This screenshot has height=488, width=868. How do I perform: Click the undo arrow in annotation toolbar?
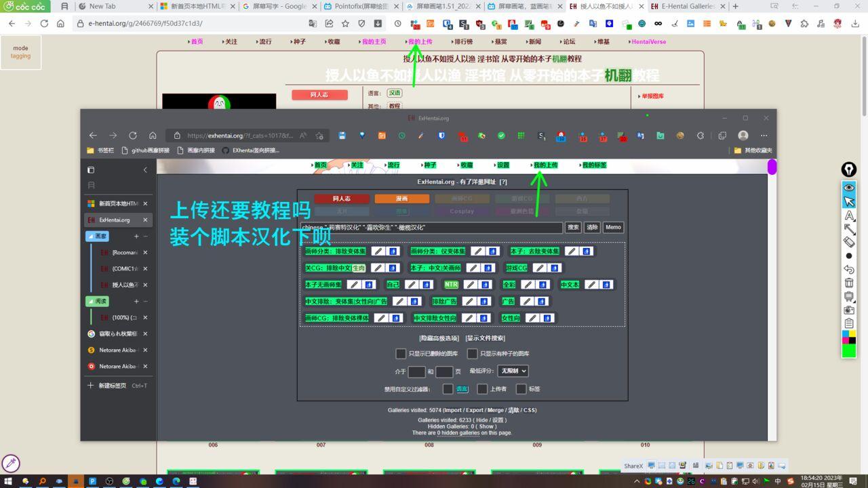click(x=849, y=269)
